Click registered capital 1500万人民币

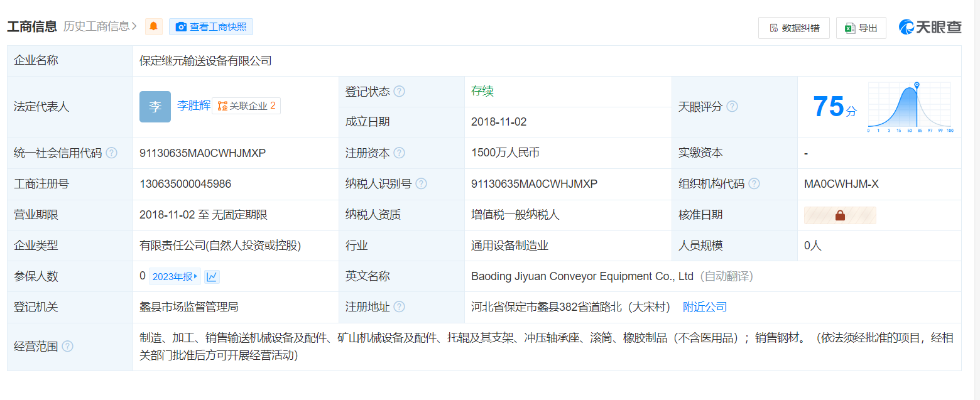pos(505,153)
